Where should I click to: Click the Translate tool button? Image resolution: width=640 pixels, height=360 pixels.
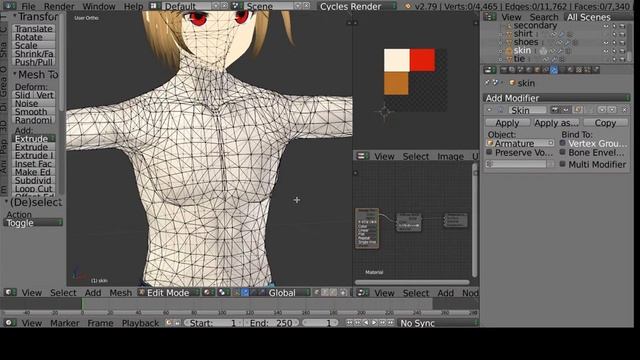(x=34, y=29)
